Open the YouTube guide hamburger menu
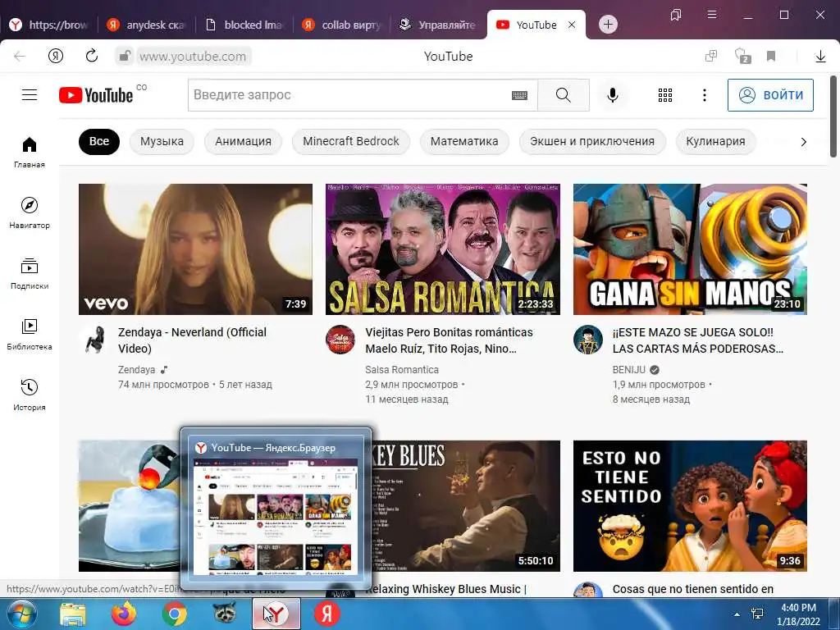Viewport: 840px width, 630px height. point(30,95)
